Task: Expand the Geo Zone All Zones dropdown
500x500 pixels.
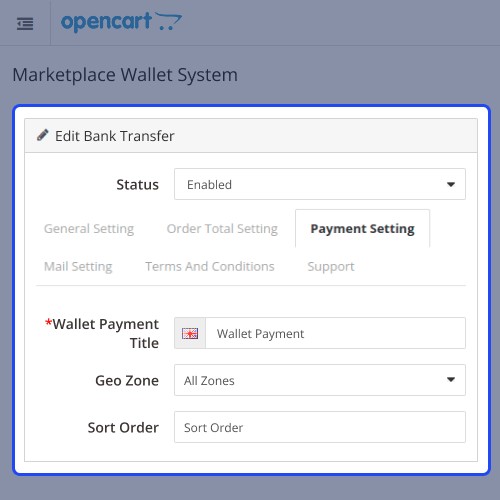Action: click(x=320, y=380)
